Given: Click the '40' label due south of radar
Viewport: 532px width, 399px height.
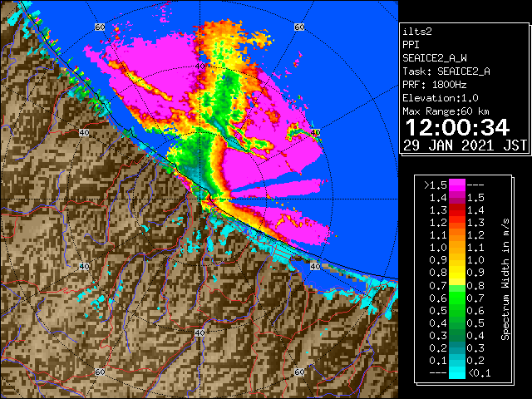Looking at the screenshot, I should [199, 332].
